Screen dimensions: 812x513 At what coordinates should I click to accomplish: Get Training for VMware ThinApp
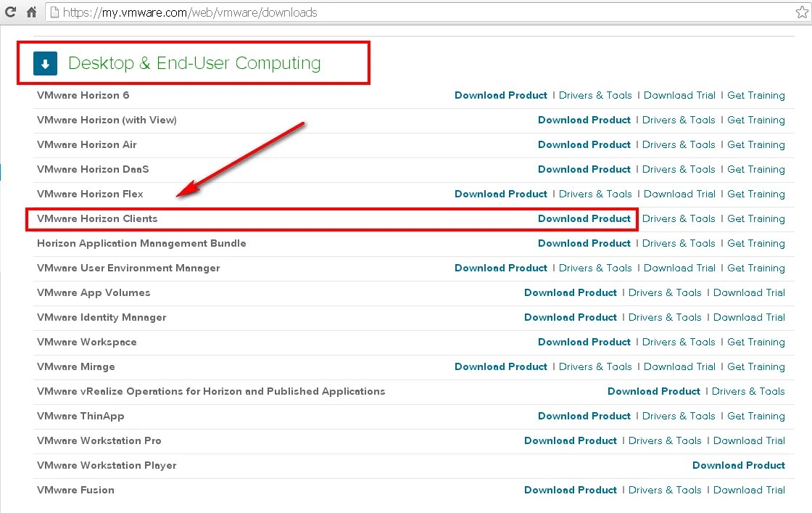pos(756,416)
